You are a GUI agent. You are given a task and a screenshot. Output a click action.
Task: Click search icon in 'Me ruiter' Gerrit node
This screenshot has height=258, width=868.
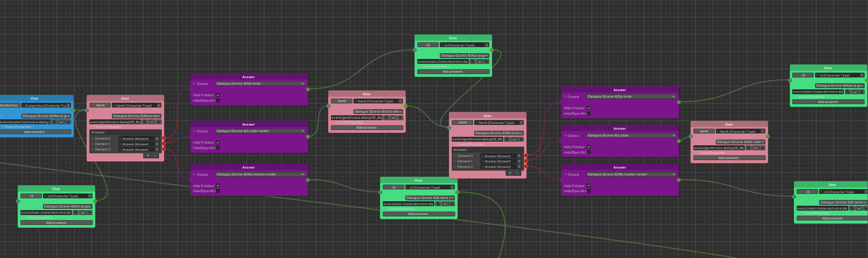click(749, 148)
